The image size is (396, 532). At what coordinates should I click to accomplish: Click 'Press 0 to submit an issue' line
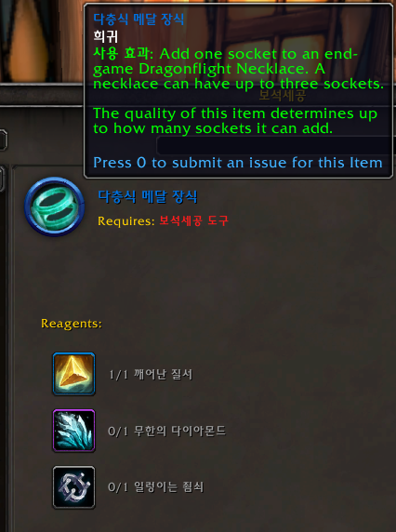(x=238, y=163)
